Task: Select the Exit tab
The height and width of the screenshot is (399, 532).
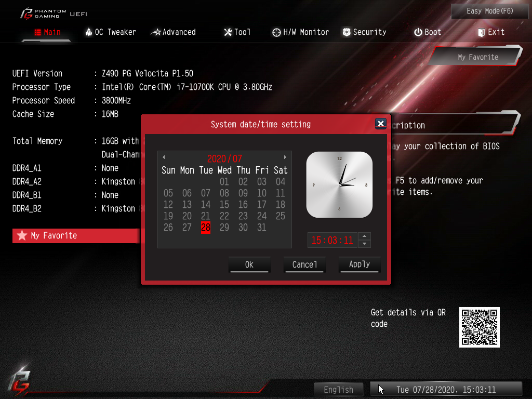Action: 491,32
